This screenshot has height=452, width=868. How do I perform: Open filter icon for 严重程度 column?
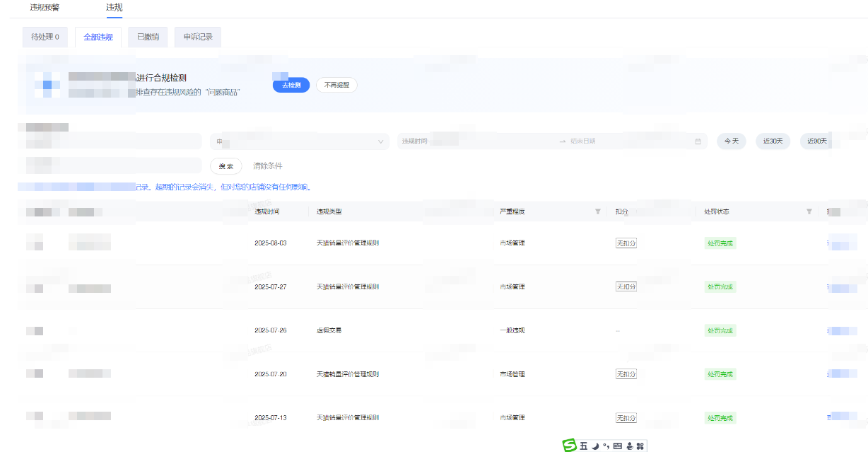[x=597, y=211]
